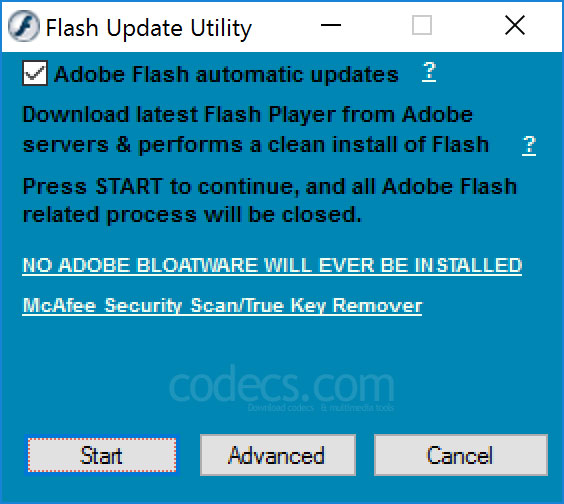Click the 'Press START to continue' line

[269, 187]
